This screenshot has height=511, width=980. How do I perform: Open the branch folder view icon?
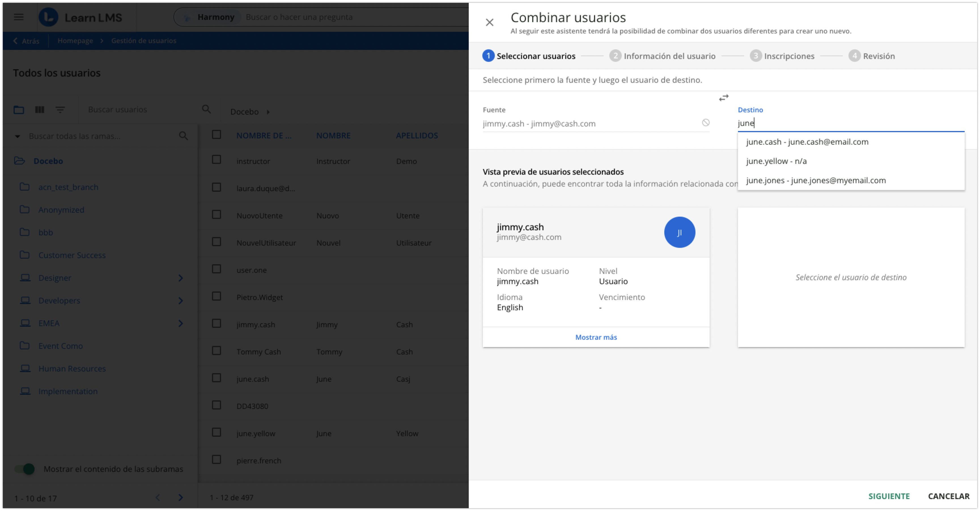coord(18,110)
